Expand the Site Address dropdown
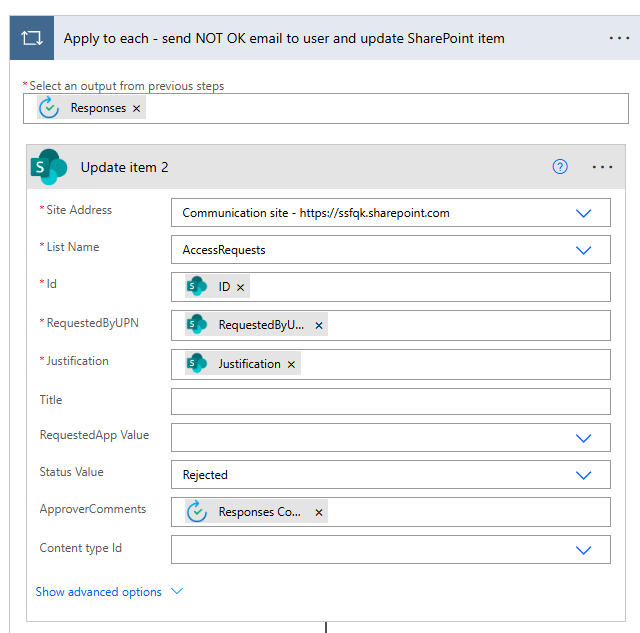The height and width of the screenshot is (633, 640). pos(583,213)
